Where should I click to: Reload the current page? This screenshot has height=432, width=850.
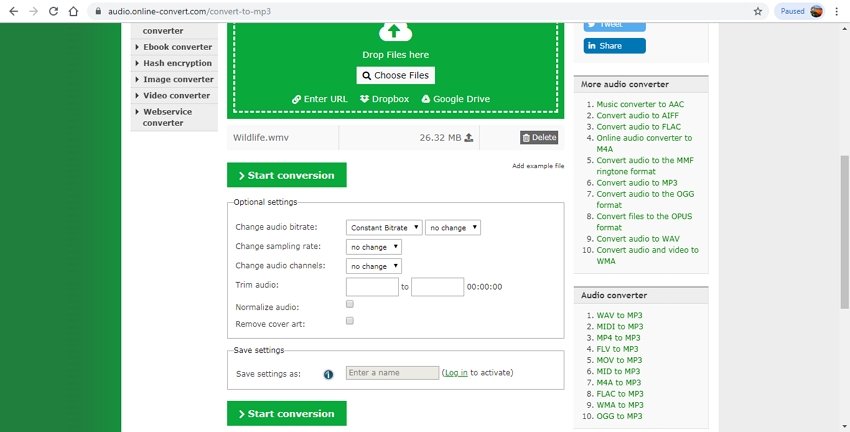click(53, 11)
